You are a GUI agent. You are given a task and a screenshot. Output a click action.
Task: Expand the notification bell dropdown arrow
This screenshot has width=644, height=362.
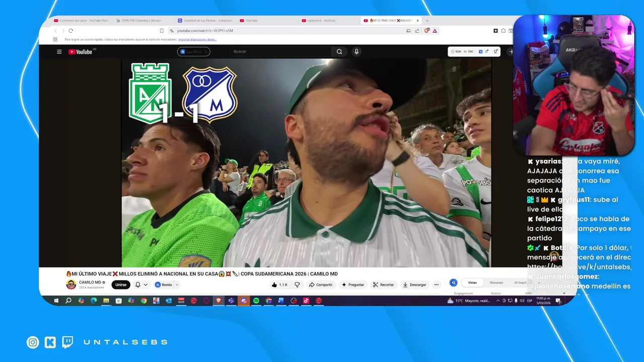pos(146,285)
